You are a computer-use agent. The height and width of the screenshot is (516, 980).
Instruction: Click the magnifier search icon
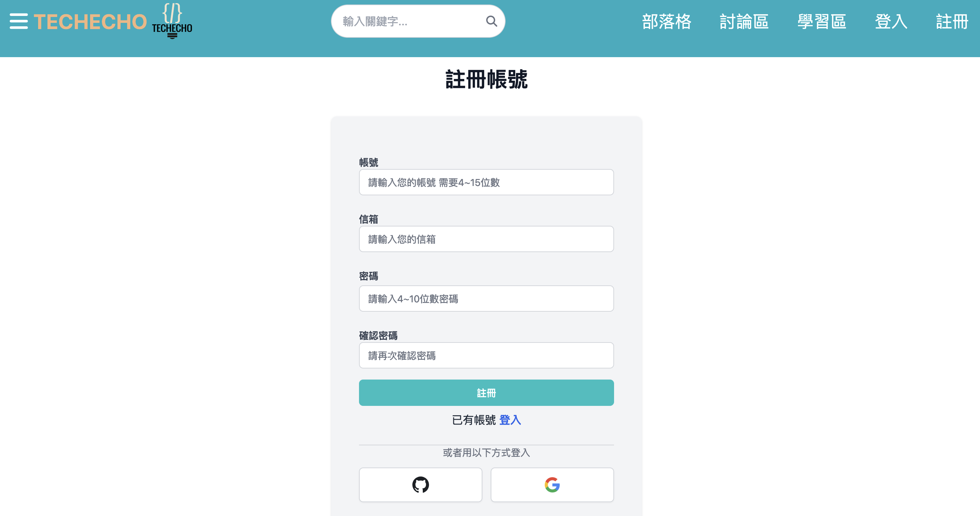click(x=491, y=21)
